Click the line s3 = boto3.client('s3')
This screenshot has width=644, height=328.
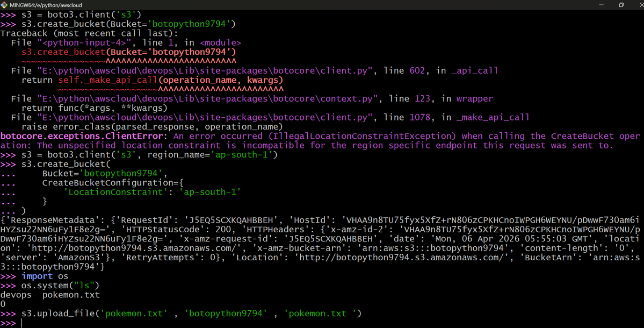tap(71, 15)
